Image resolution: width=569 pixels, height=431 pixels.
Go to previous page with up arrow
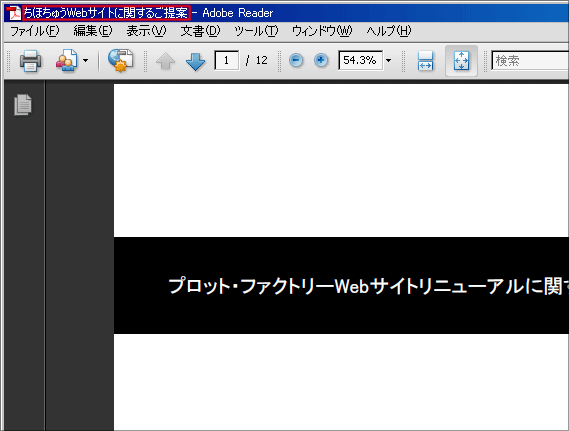coord(165,61)
